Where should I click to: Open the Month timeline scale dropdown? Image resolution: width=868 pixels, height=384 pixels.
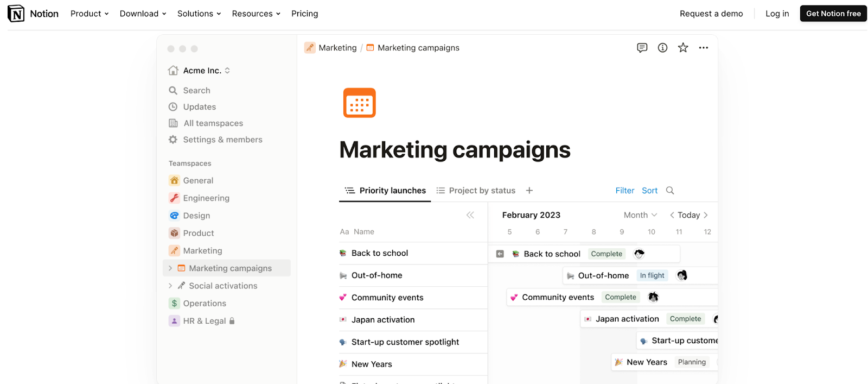(640, 215)
